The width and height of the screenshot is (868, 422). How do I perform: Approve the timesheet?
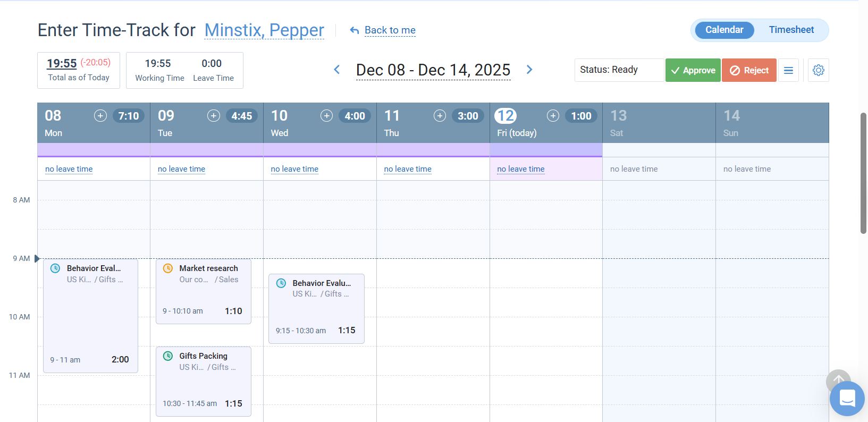(x=693, y=70)
